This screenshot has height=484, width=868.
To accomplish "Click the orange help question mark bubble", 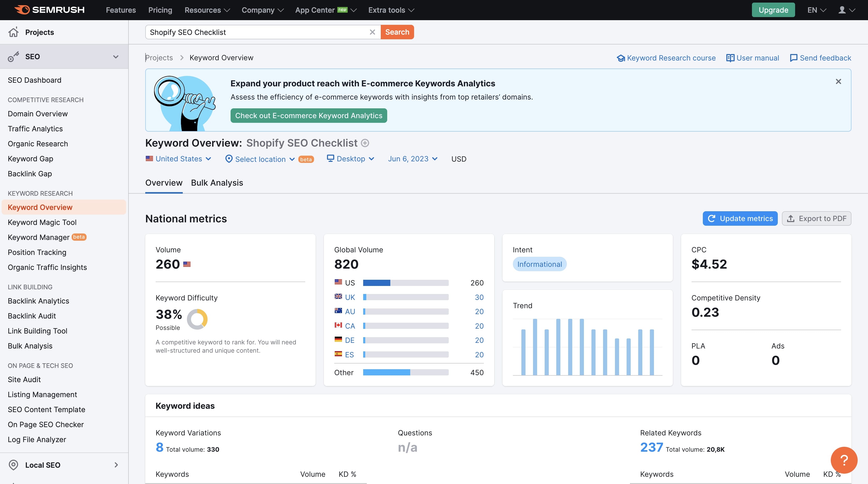I will click(844, 460).
